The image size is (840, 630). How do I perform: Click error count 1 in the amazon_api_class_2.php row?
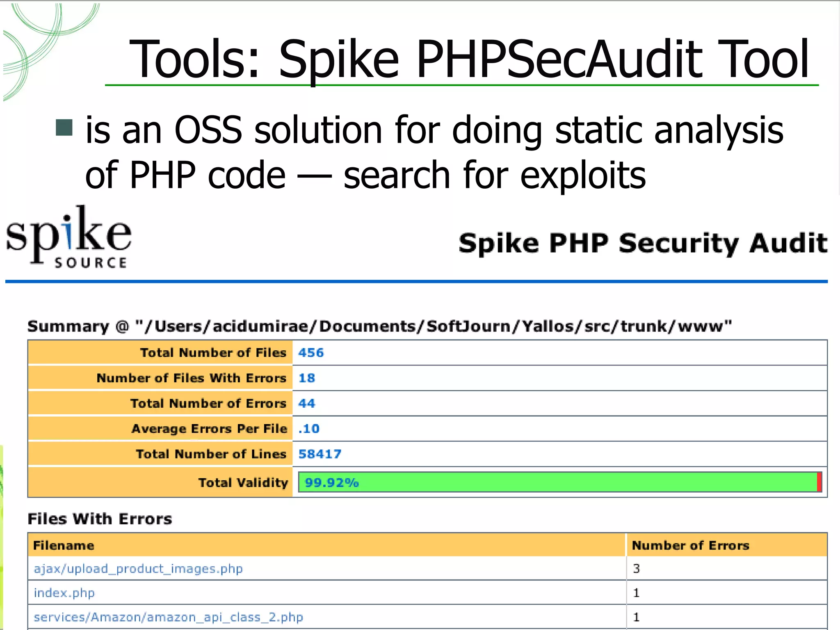(637, 617)
